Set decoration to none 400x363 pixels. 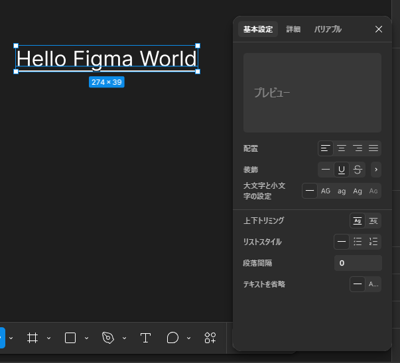[326, 170]
